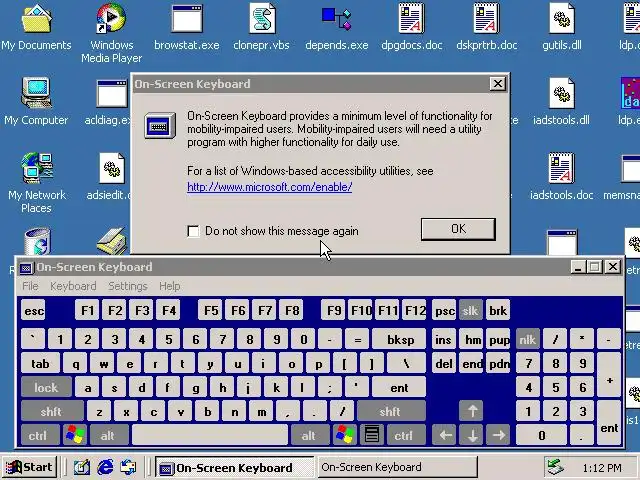Open the Keyboard menu
Viewport: 640px width, 480px height.
click(x=73, y=286)
